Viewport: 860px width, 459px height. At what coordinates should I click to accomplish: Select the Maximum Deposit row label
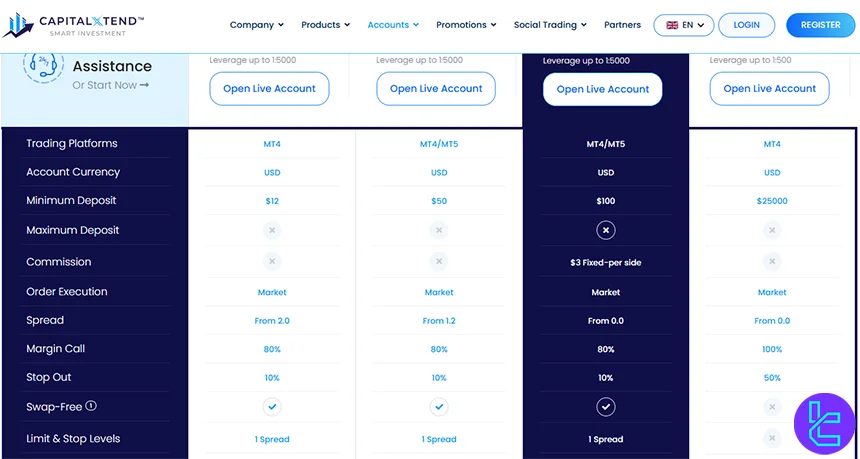point(72,230)
